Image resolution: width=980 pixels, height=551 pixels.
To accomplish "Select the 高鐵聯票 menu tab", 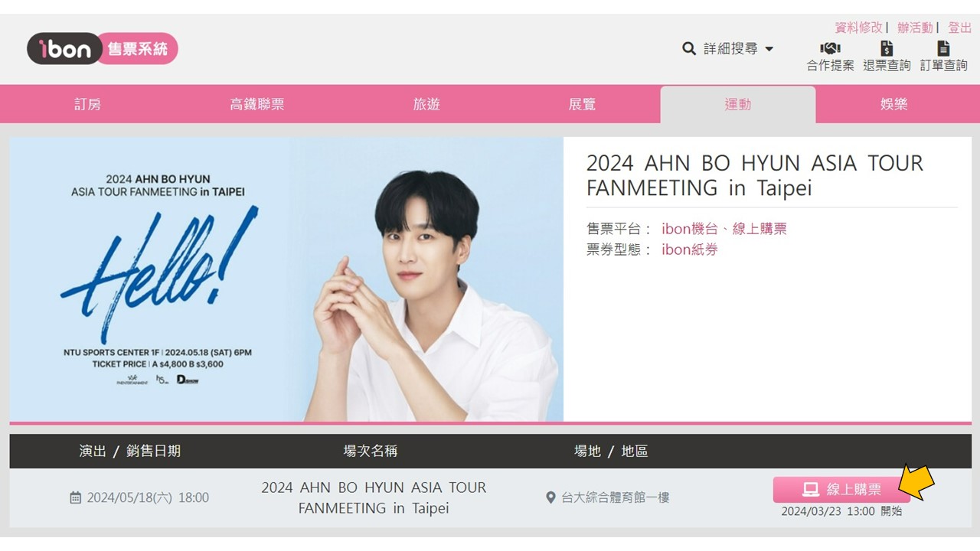I will [x=257, y=104].
